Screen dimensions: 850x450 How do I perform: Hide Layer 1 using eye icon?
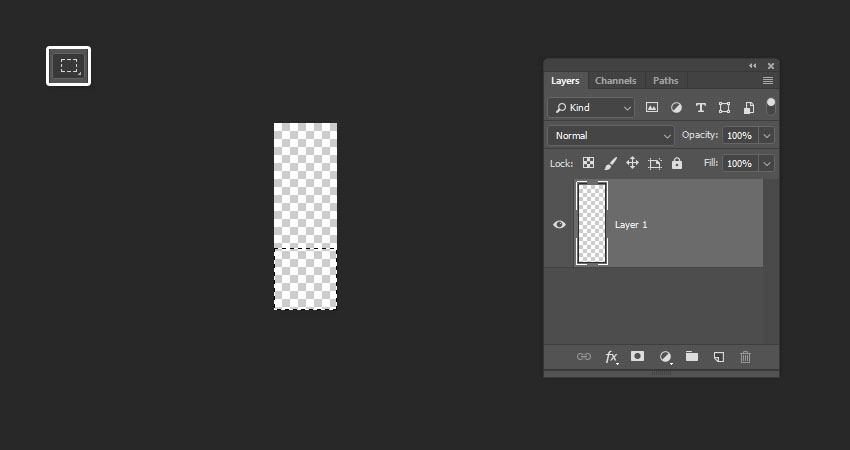(559, 225)
